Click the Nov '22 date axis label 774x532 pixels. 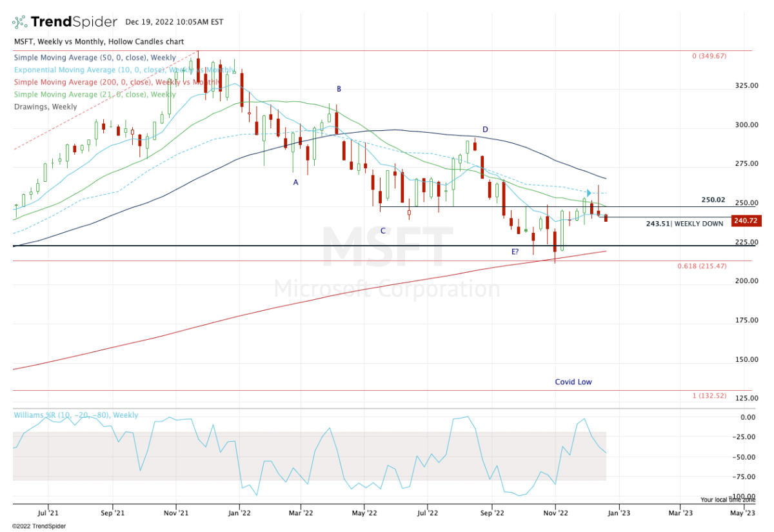point(555,514)
